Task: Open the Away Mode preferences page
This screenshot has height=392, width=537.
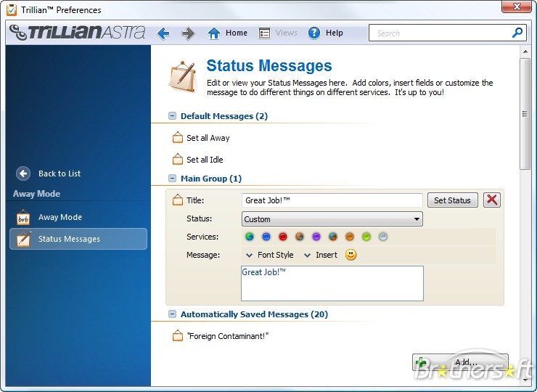Action: [x=78, y=217]
